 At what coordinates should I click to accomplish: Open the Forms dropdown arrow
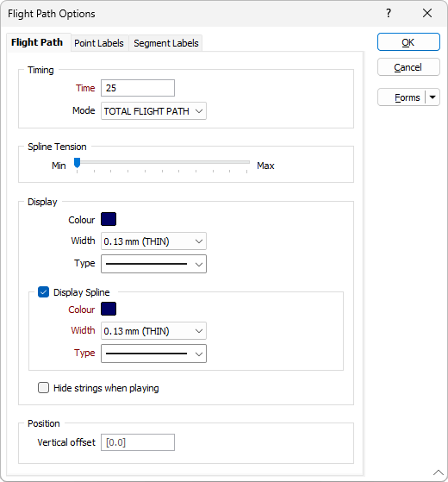tap(432, 97)
